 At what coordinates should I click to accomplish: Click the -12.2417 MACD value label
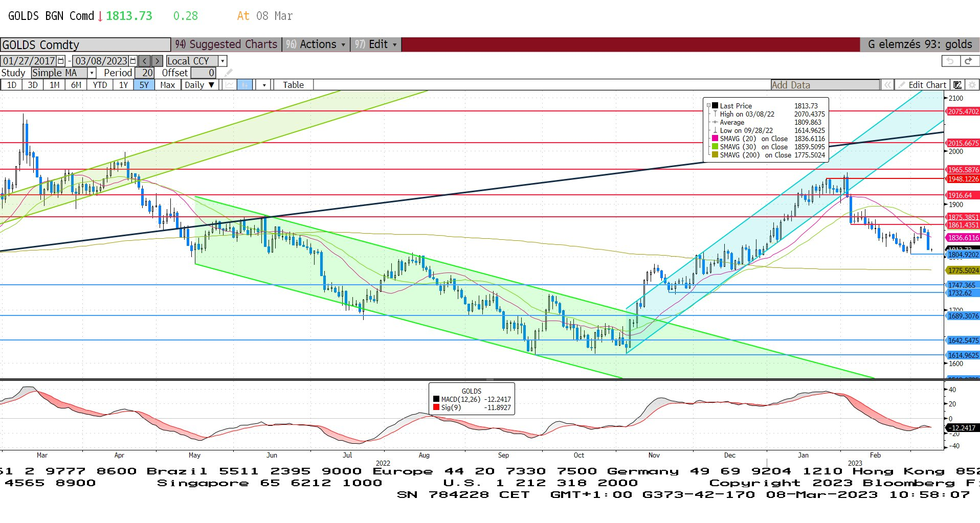click(x=963, y=428)
